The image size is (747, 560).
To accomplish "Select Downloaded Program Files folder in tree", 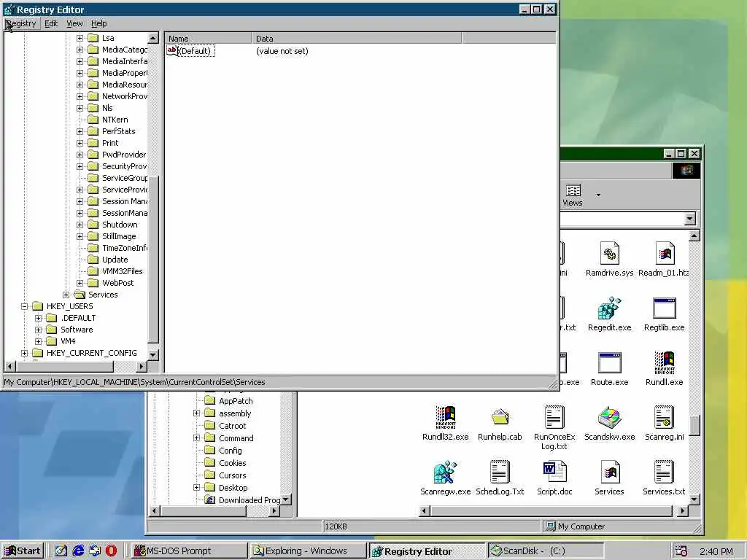I will [249, 500].
